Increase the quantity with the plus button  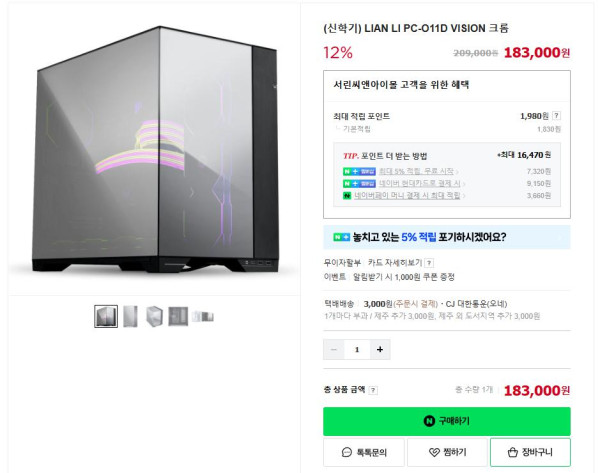coord(380,349)
